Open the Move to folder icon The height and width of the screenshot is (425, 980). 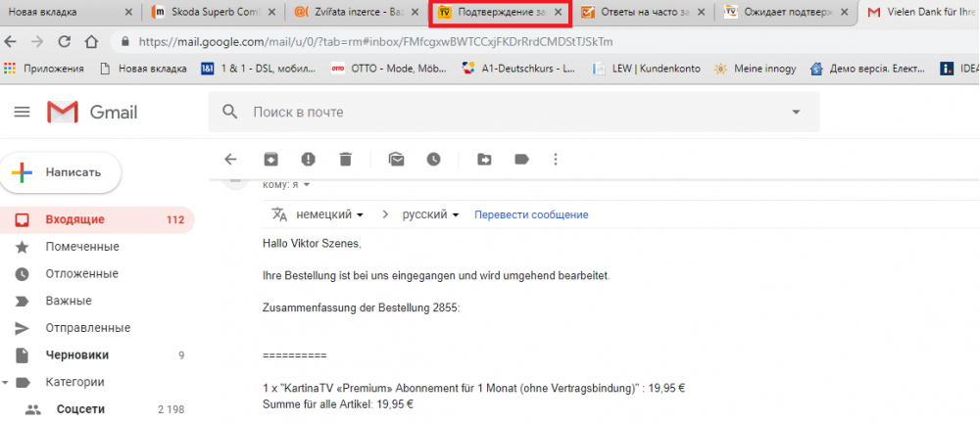[x=484, y=160]
